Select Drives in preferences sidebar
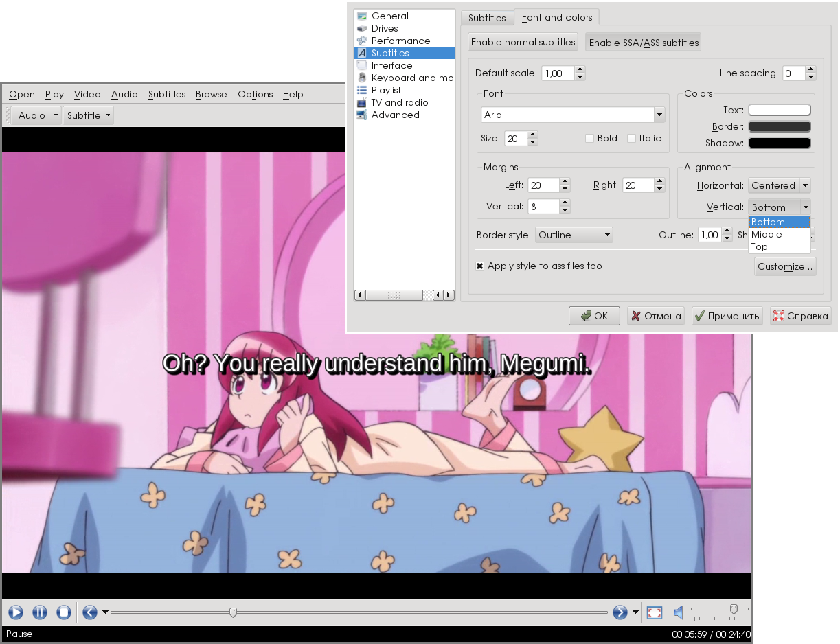This screenshot has width=840, height=644. [x=404, y=28]
